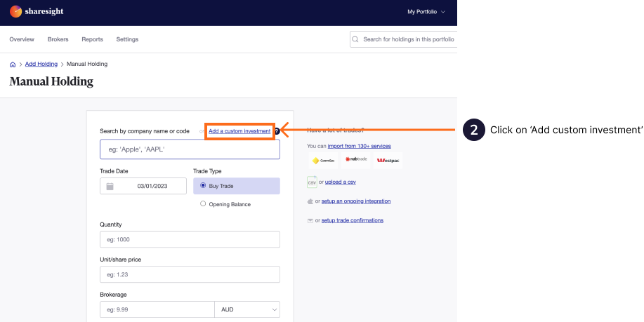The width and height of the screenshot is (644, 322).
Task: Click the Westpac broker logo
Action: (x=388, y=161)
